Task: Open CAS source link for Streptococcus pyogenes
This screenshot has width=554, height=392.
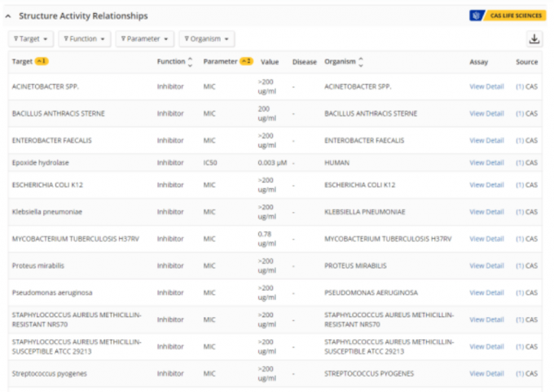Action: (x=526, y=373)
